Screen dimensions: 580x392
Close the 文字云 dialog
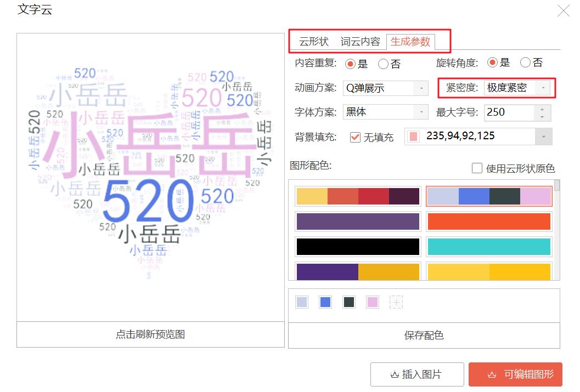tap(564, 10)
